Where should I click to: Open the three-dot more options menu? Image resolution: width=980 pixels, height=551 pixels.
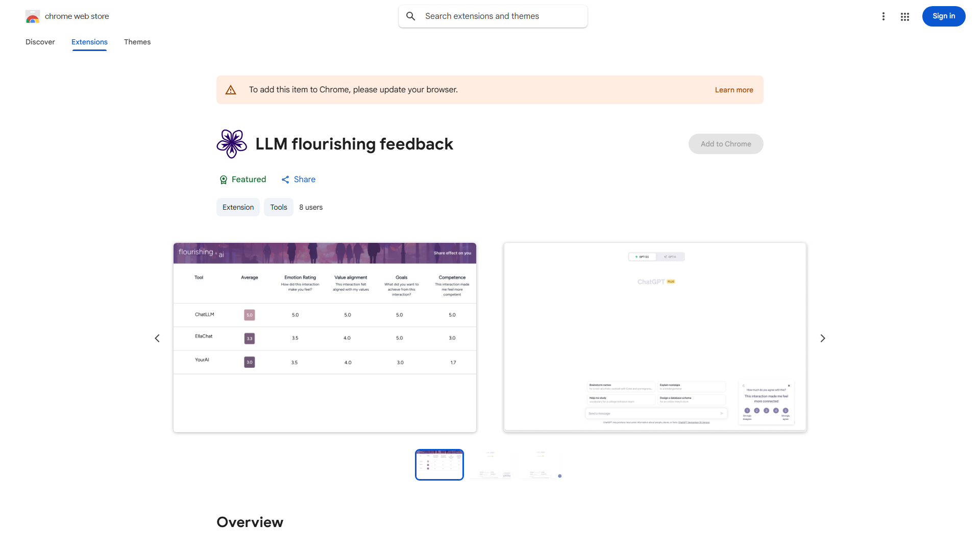click(883, 16)
